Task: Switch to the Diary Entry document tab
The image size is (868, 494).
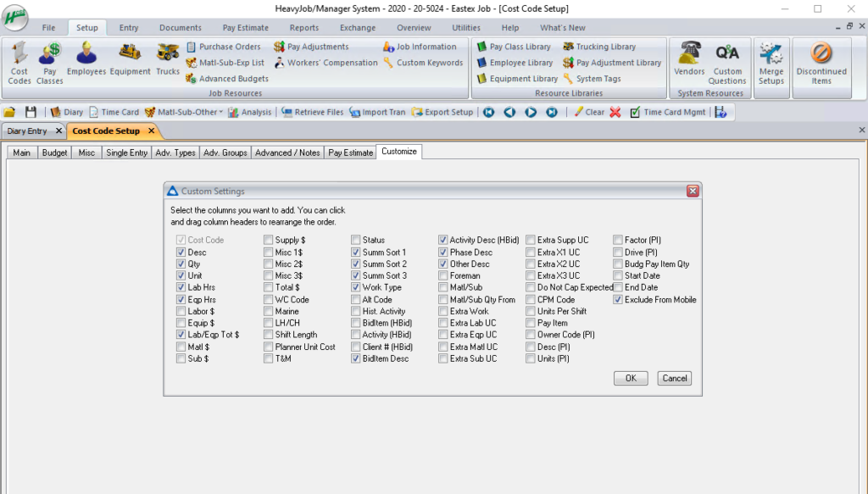Action: pos(27,131)
